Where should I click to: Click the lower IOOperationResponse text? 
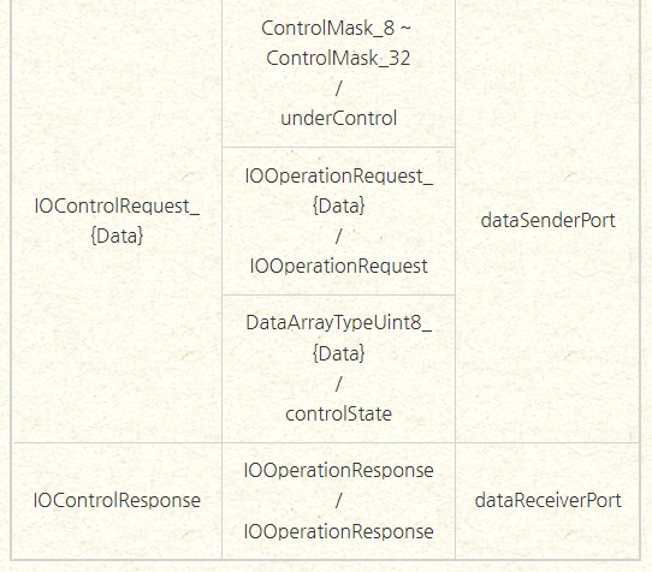click(x=338, y=531)
